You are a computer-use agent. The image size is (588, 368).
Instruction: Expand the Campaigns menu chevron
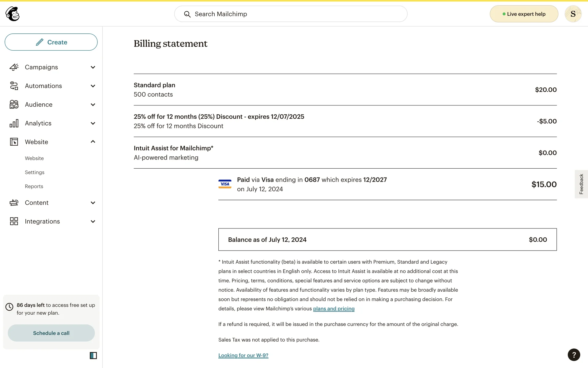pos(93,67)
